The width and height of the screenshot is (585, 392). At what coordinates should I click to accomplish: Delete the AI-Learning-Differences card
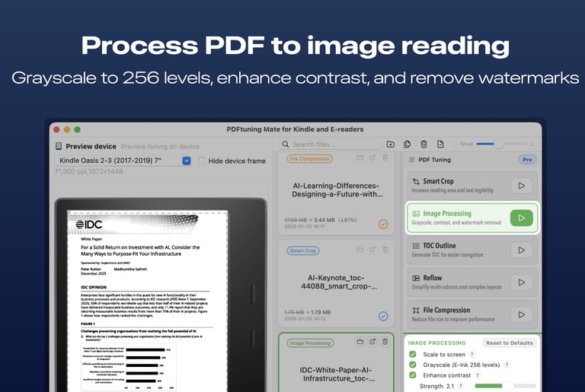pos(385,158)
